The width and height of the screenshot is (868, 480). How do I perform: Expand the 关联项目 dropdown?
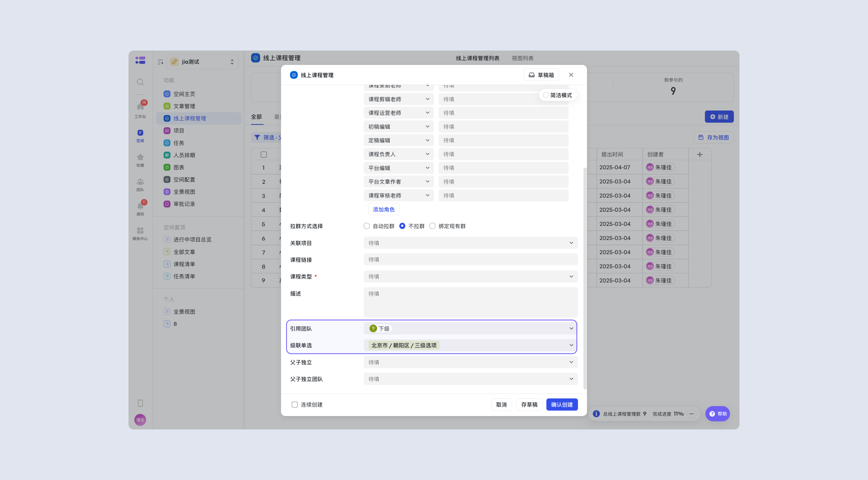pos(470,243)
